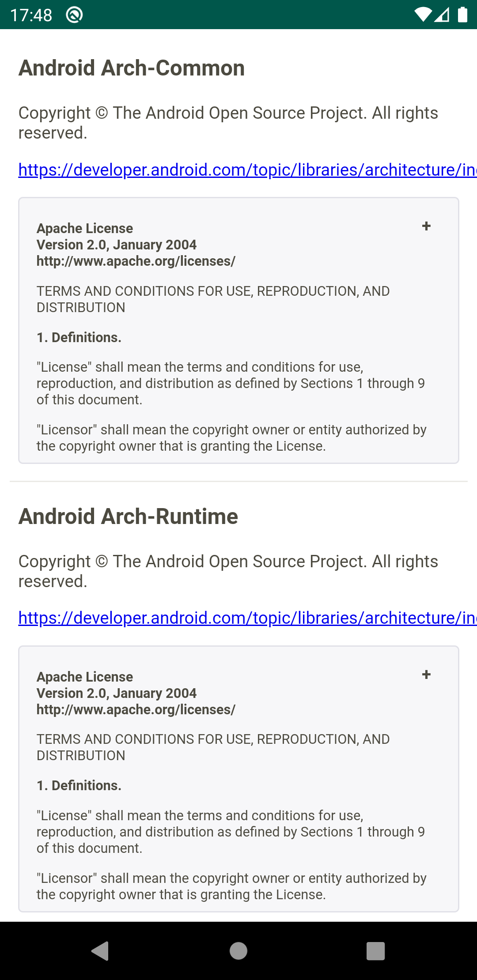The width and height of the screenshot is (477, 980).
Task: Tap apache.org/licenses URL in Arch-Runtime box
Action: tap(136, 710)
